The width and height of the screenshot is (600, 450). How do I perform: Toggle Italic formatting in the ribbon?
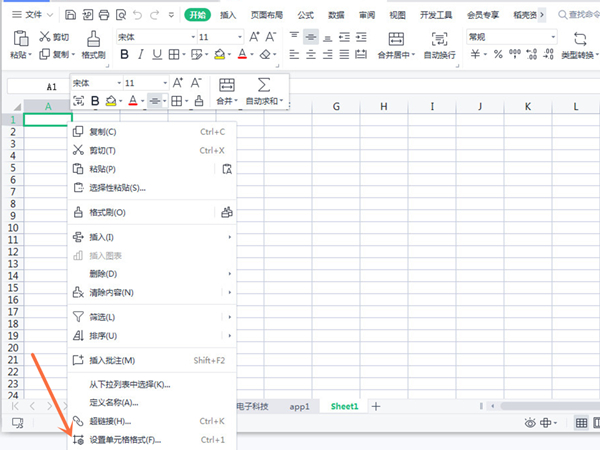click(x=140, y=54)
